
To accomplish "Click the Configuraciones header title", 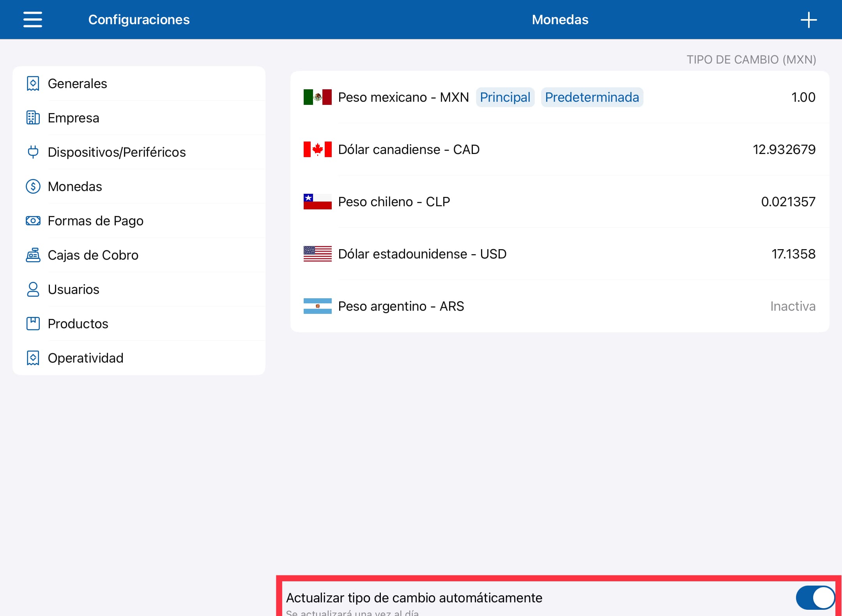I will click(x=139, y=19).
